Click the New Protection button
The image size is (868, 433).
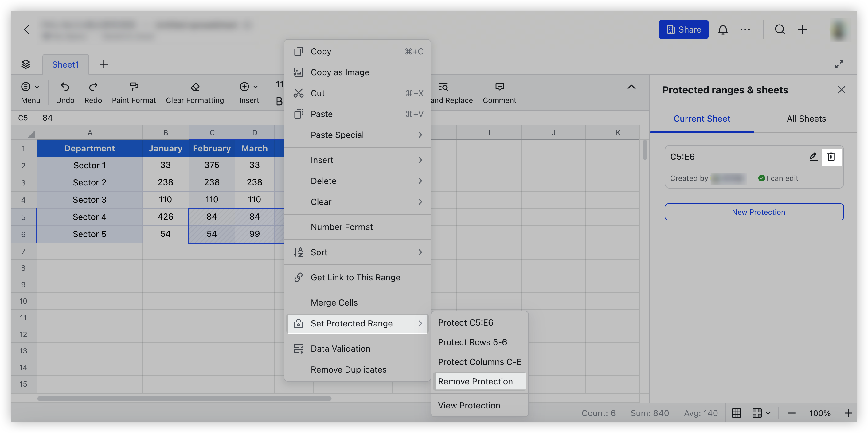pos(754,212)
